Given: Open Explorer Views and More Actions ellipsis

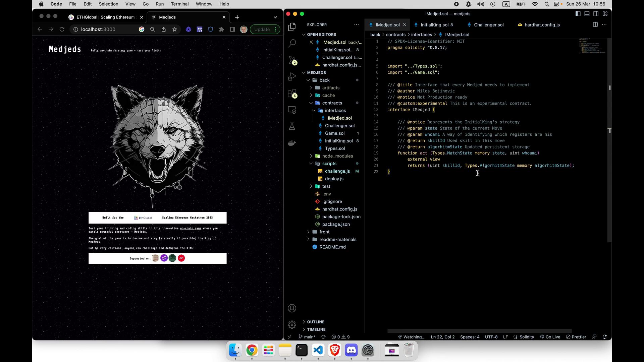Looking at the screenshot, I should [x=356, y=25].
